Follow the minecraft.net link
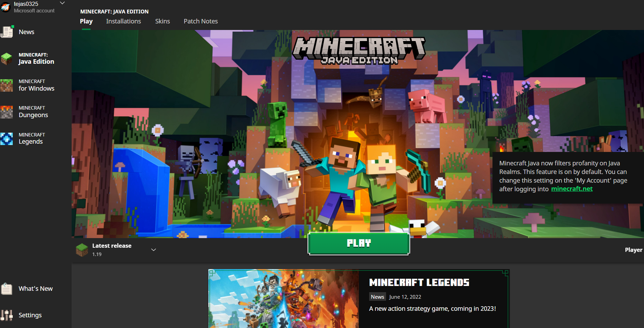 (x=572, y=189)
